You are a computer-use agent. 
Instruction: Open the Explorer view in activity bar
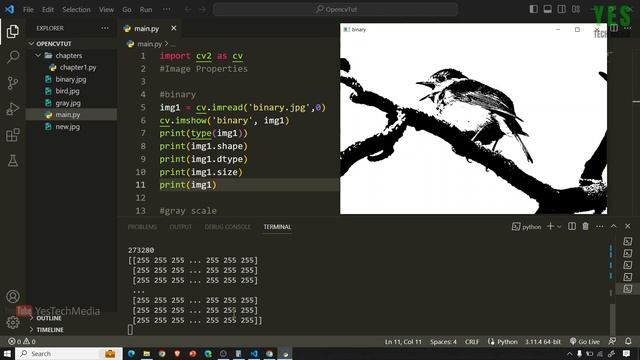[13, 31]
